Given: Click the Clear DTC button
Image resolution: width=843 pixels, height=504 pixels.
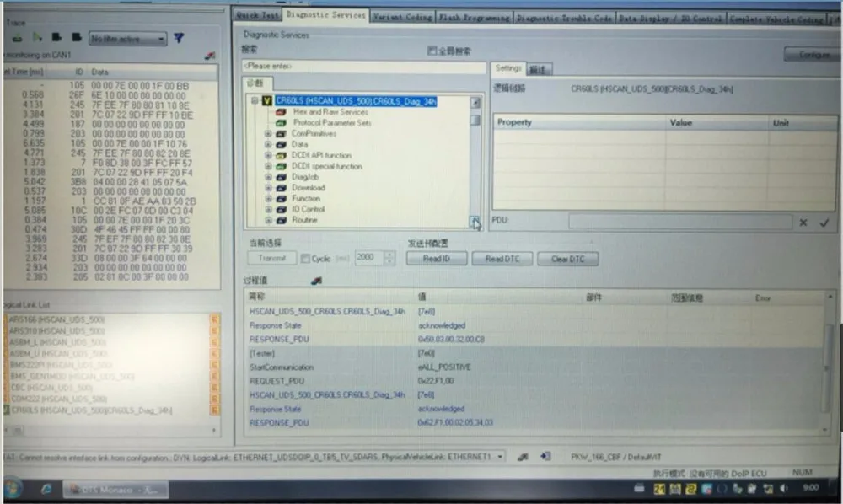Looking at the screenshot, I should [566, 259].
